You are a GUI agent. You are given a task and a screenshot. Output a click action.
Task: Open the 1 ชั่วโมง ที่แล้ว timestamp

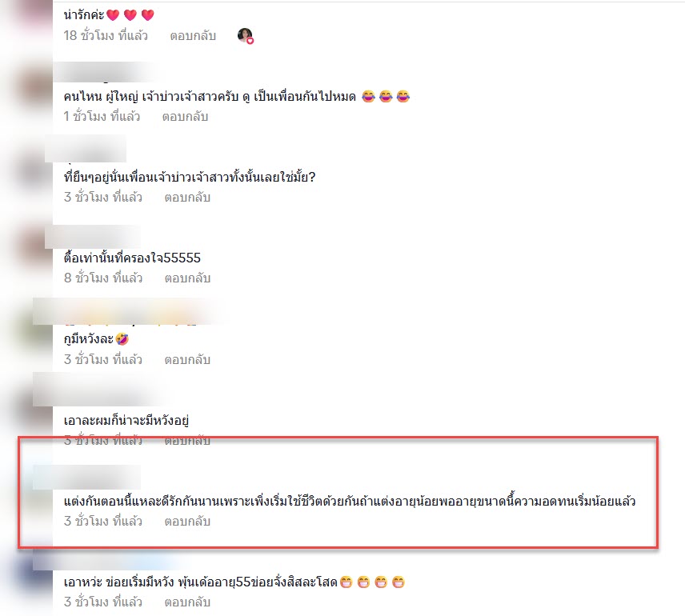click(x=102, y=117)
